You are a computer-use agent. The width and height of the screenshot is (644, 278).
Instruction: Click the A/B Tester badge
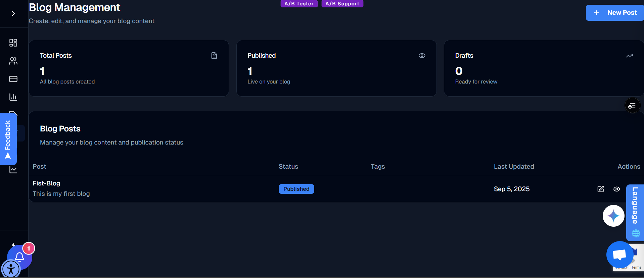coord(299,4)
